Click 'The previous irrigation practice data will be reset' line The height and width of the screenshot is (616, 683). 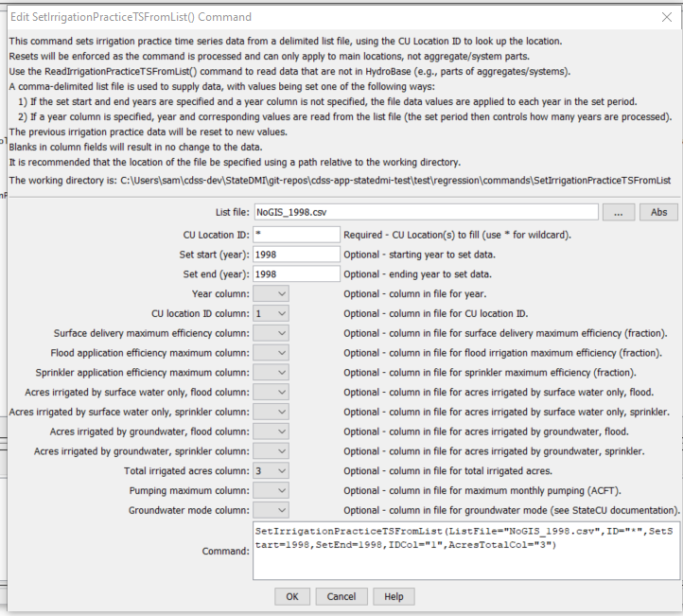click(149, 132)
